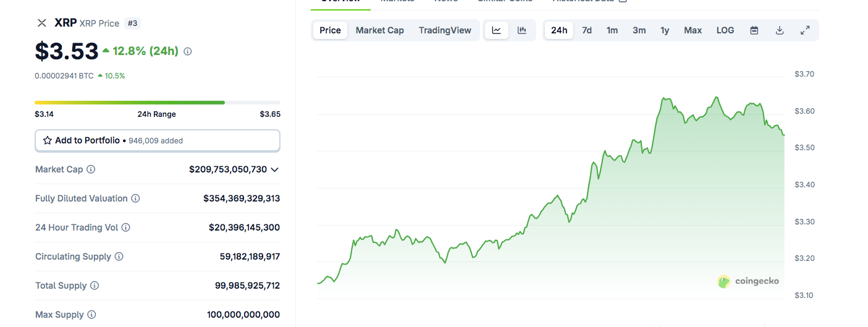The width and height of the screenshot is (868, 327).
Task: Click circulating supply 59,182,189,917
Action: [x=250, y=257]
